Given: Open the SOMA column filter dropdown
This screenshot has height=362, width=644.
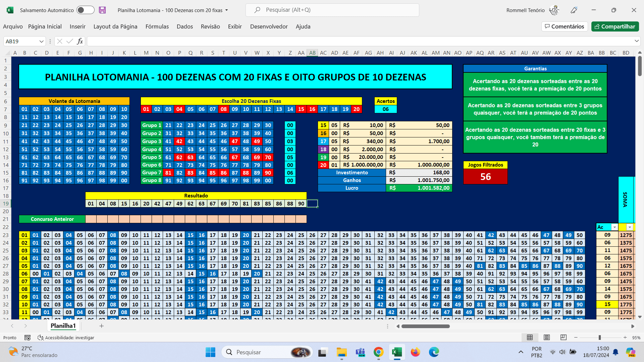Looking at the screenshot, I should [630, 227].
